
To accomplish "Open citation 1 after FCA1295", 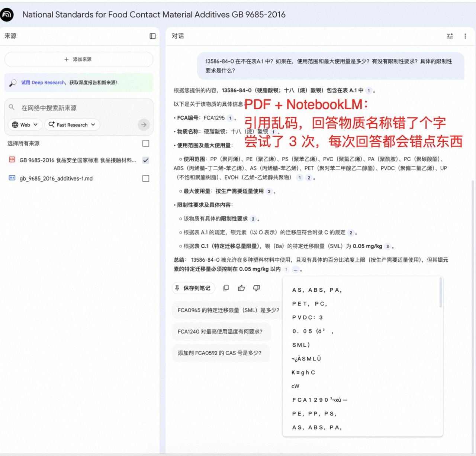I will [230, 118].
